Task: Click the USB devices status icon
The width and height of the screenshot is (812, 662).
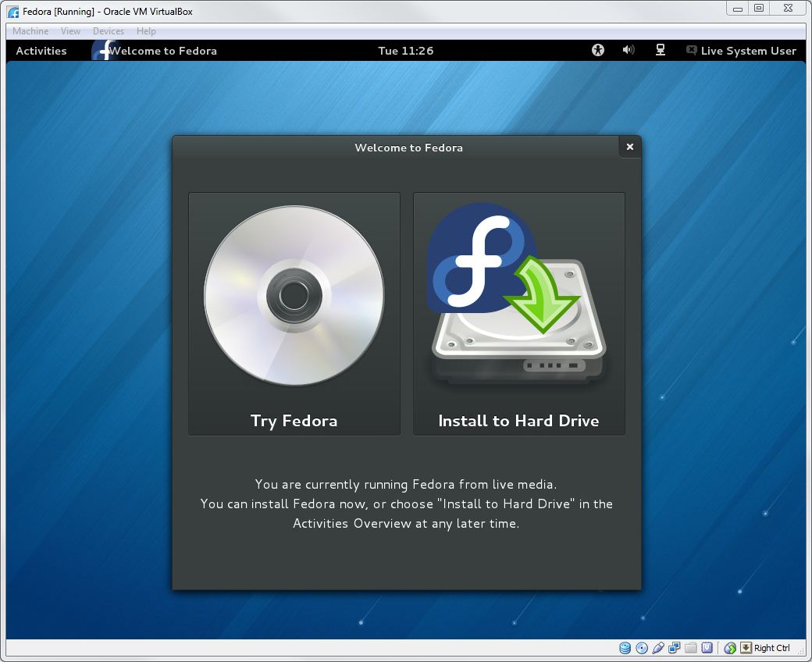Action: coord(658,648)
